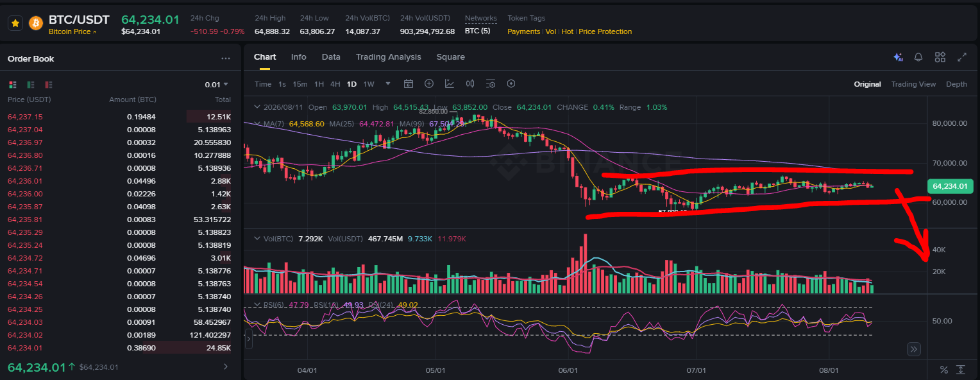Select the Time line interval

point(263,84)
